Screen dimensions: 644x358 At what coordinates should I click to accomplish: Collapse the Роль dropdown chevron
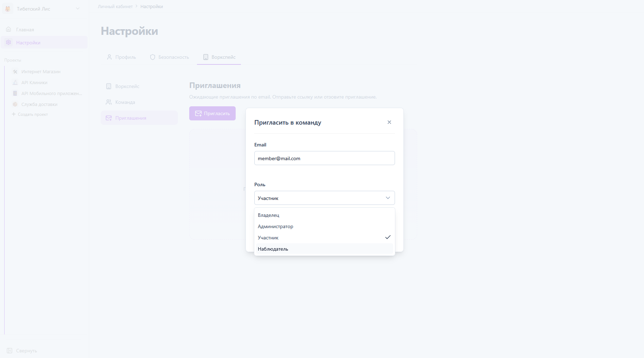coord(388,198)
